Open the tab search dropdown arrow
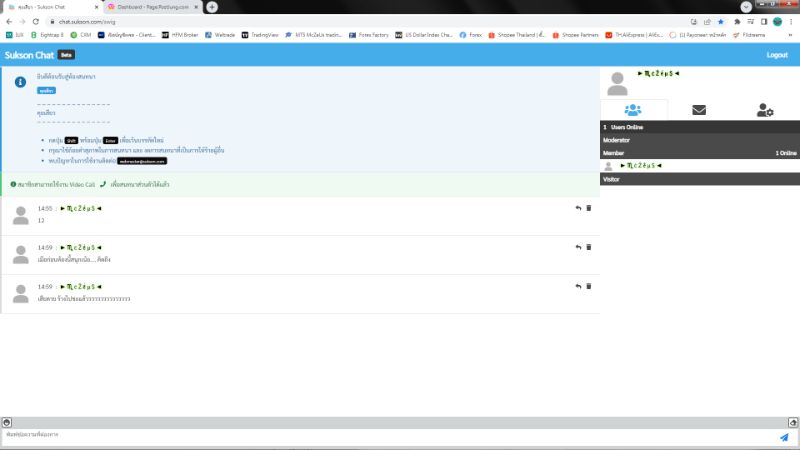The height and width of the screenshot is (450, 800). (x=746, y=7)
